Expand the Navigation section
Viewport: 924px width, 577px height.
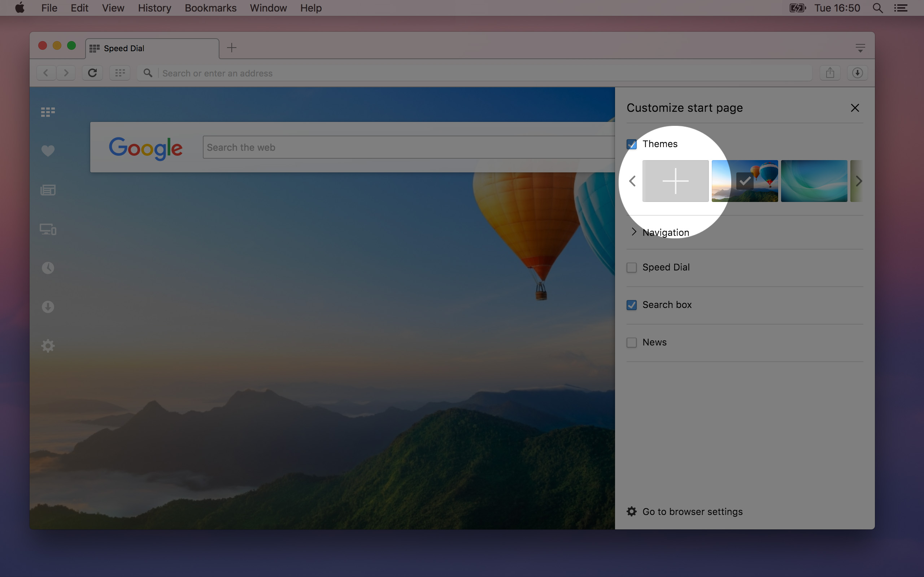(665, 232)
